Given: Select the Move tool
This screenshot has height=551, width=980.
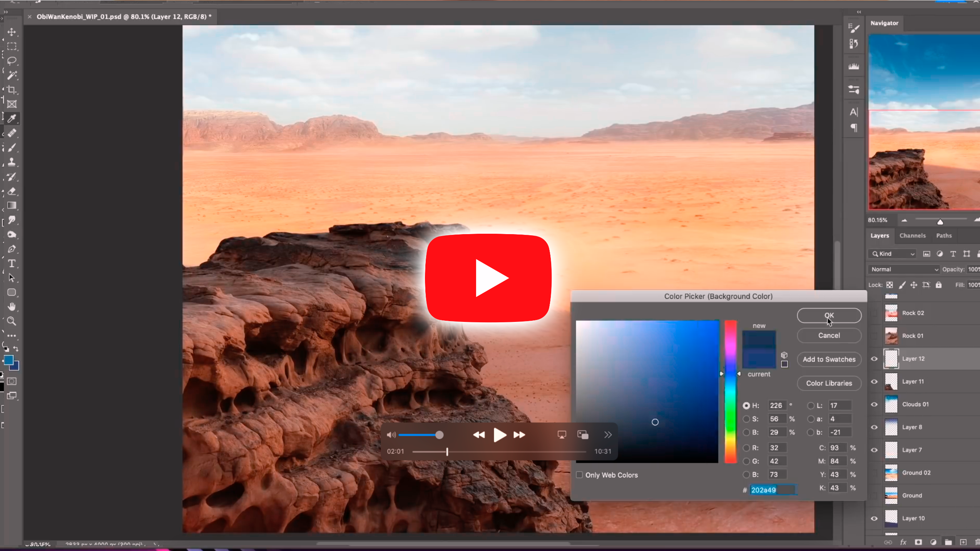Looking at the screenshot, I should click(12, 32).
